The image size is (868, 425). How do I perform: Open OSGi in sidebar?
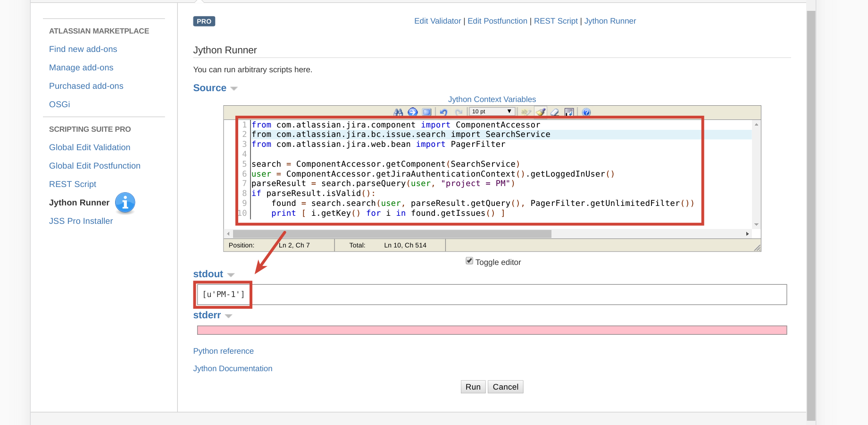[59, 104]
